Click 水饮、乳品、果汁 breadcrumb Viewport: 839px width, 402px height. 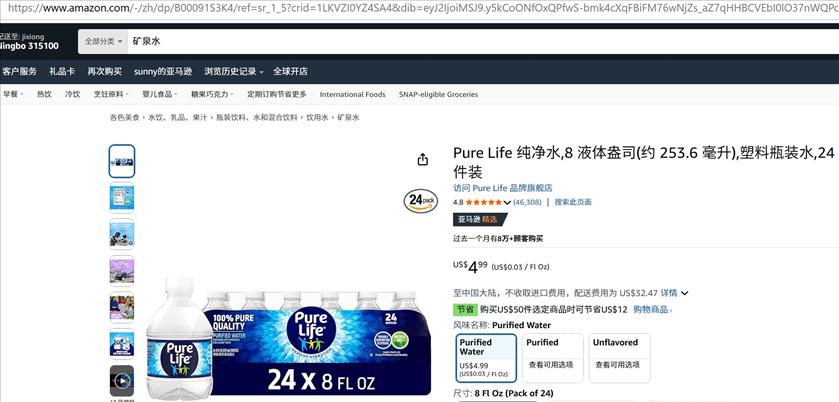click(x=177, y=117)
